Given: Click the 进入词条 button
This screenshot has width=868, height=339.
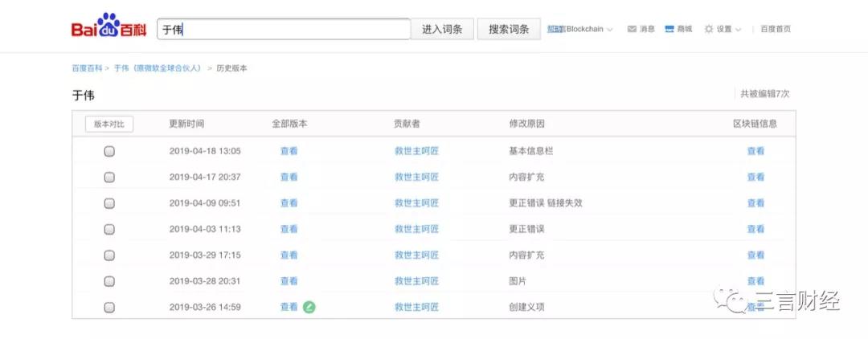Looking at the screenshot, I should (x=442, y=29).
